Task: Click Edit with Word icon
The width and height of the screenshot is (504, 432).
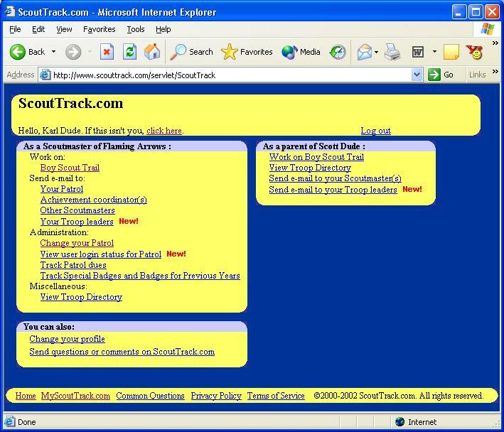Action: point(418,52)
